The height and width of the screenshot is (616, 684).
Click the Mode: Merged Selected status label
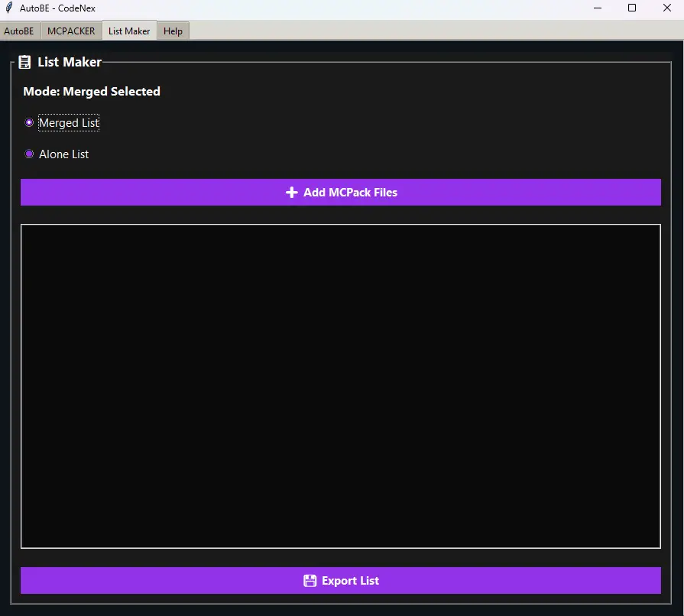92,92
